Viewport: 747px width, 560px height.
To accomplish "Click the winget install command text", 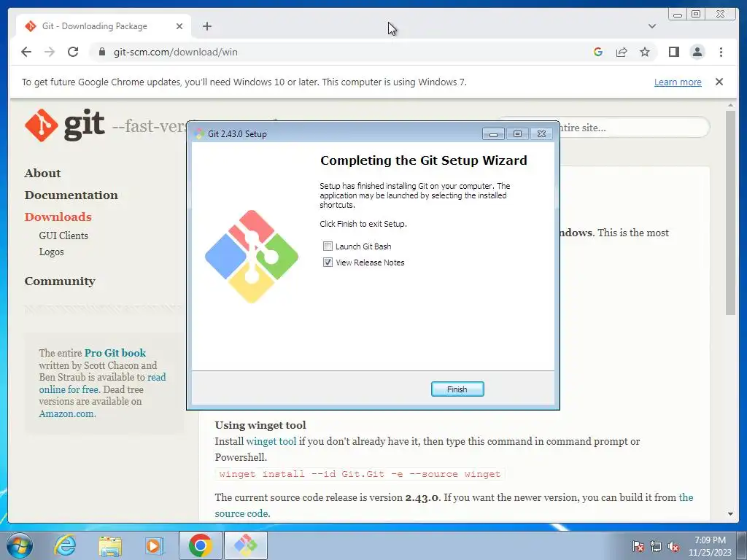I will tap(360, 474).
